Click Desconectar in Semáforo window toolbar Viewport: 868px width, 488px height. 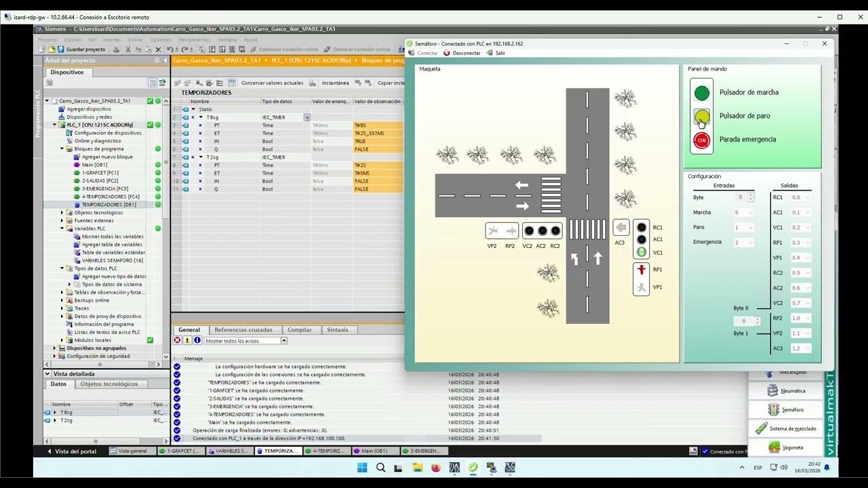pyautogui.click(x=462, y=53)
